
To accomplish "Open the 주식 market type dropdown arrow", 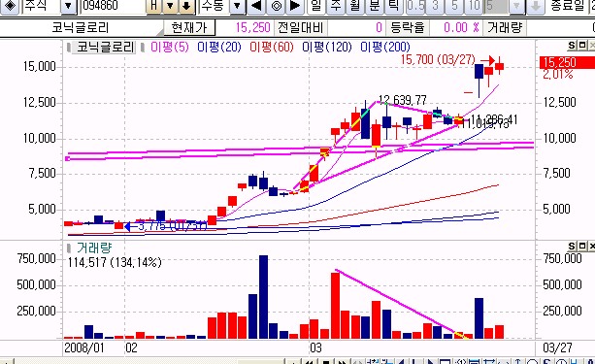I will pos(68,6).
